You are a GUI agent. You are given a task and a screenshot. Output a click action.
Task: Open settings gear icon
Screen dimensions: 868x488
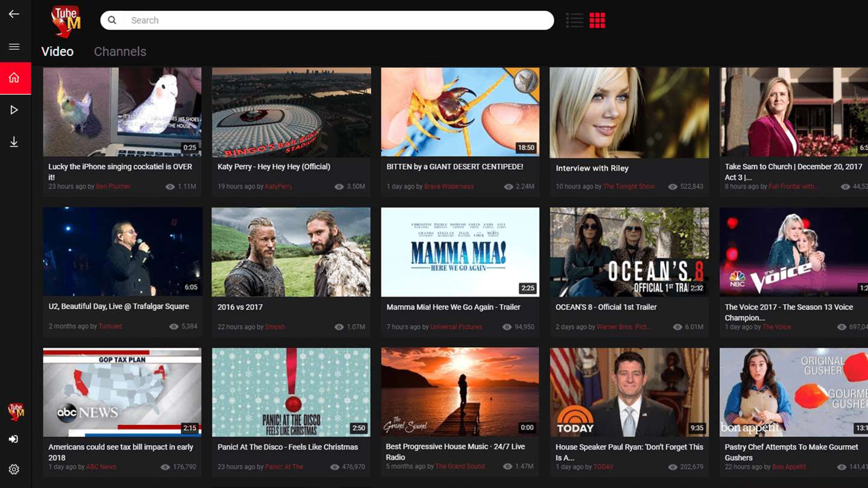(14, 469)
